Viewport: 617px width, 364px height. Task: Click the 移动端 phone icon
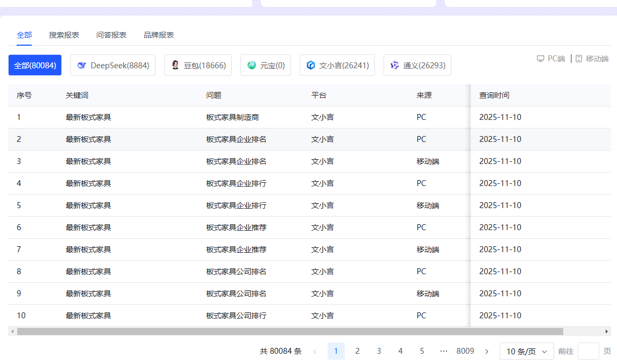pos(578,59)
